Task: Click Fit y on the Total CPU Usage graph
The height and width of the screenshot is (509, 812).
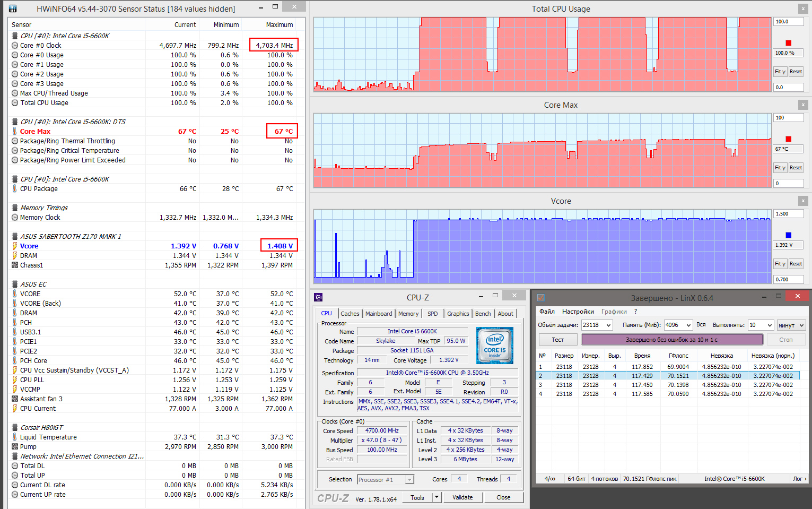Action: tap(780, 72)
